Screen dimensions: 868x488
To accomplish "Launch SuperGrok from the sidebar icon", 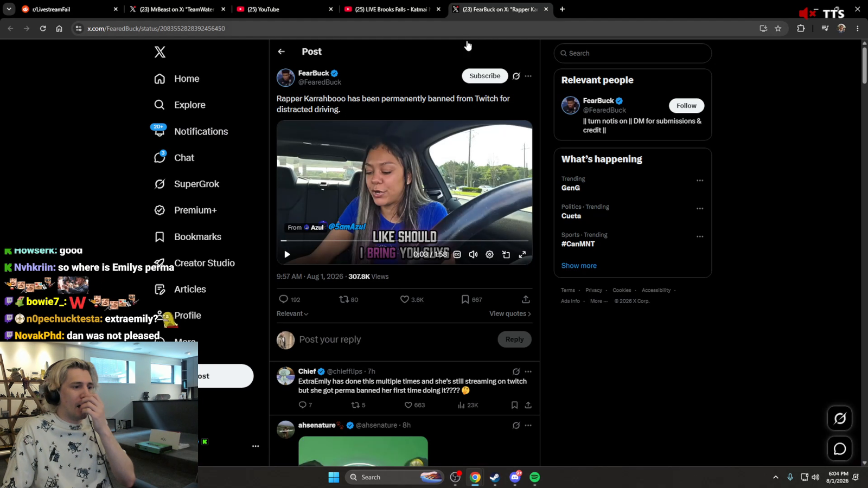I will pos(159,184).
